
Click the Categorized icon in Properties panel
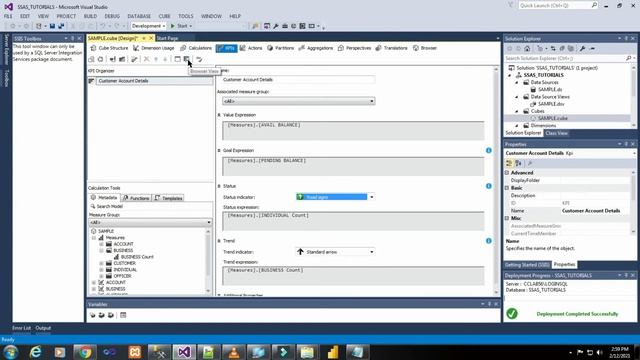[x=509, y=163]
